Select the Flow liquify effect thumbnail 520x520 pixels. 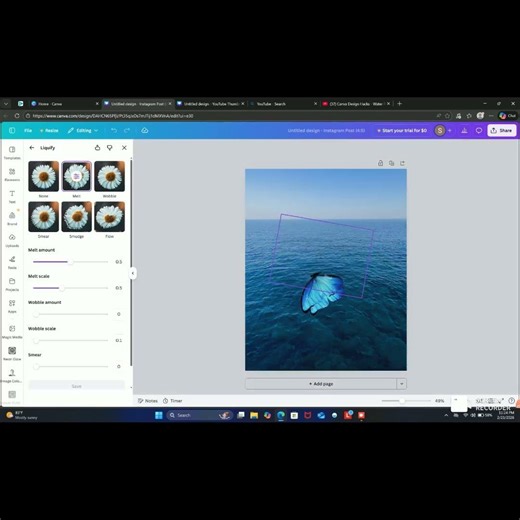[x=109, y=217]
